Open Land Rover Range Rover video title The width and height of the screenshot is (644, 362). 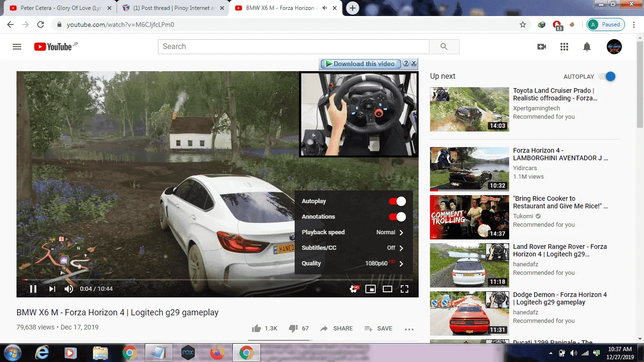tap(560, 250)
